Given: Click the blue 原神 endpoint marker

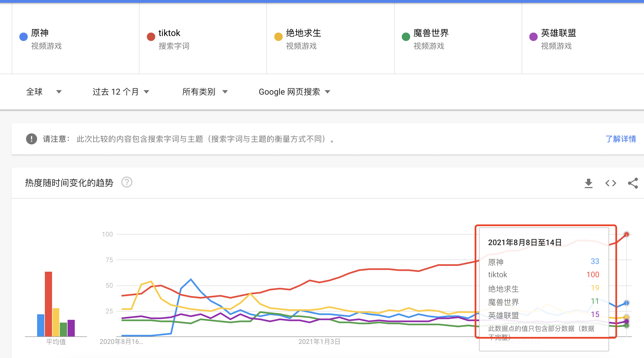Looking at the screenshot, I should [x=627, y=303].
